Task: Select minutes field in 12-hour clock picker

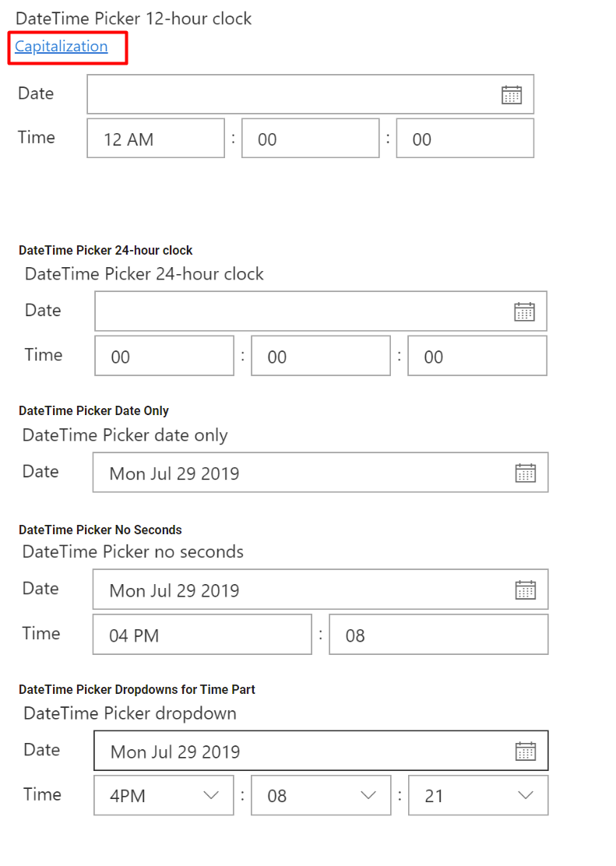Action: coord(310,138)
